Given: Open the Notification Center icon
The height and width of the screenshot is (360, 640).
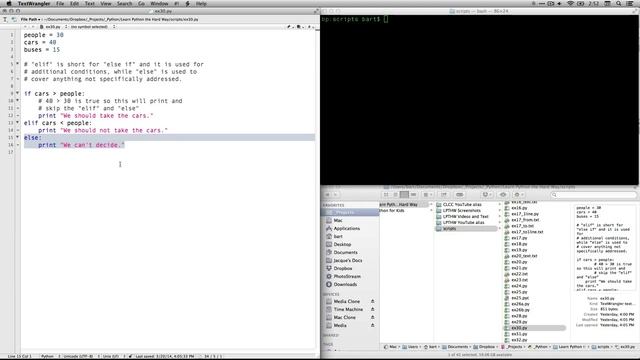Looking at the screenshot, I should coord(630,4).
